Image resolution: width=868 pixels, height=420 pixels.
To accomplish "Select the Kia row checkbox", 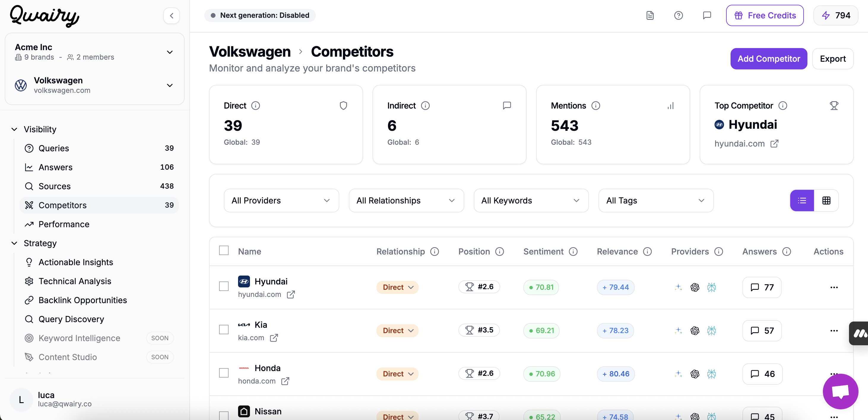I will tap(224, 330).
